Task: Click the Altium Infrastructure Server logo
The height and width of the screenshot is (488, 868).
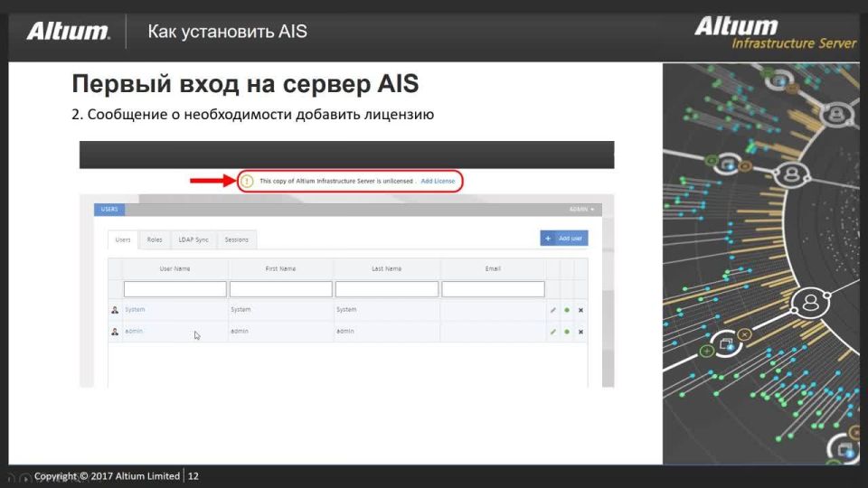Action: [775, 33]
